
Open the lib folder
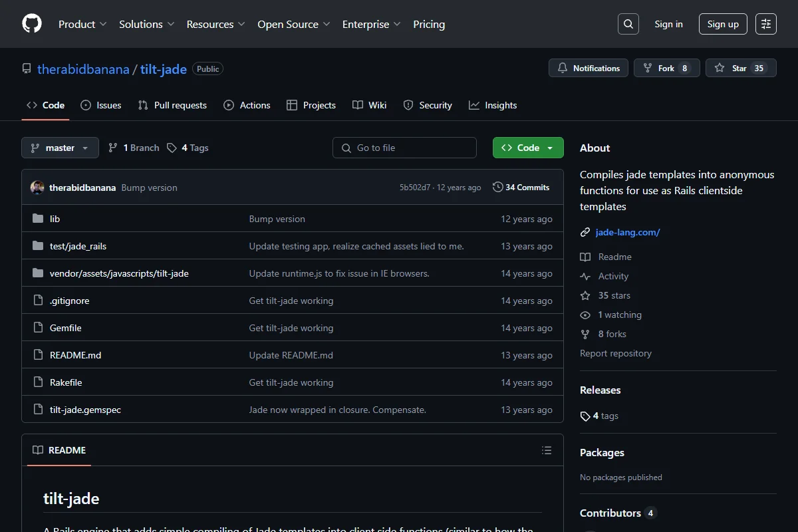pyautogui.click(x=55, y=219)
